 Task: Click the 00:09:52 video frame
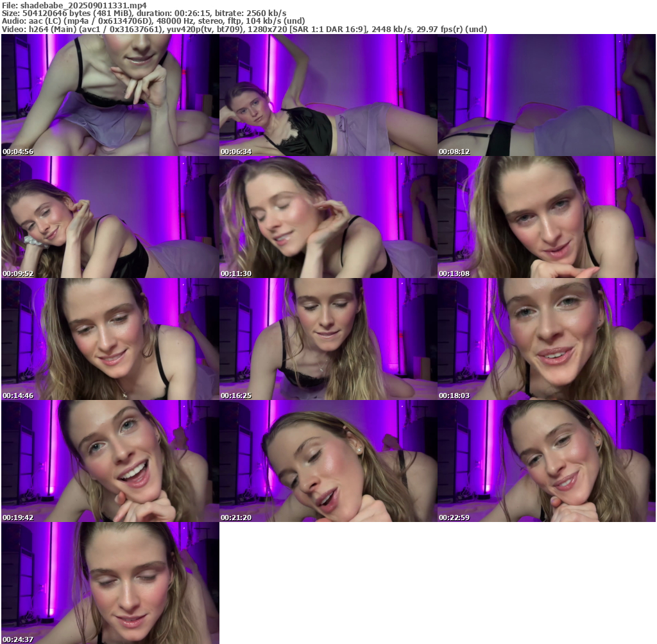[110, 217]
